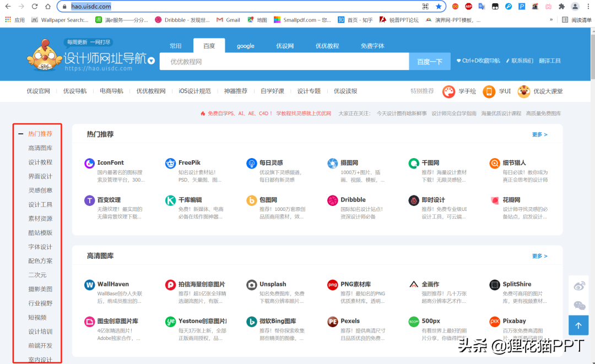Reload the page in Chrome
This screenshot has width=595, height=364.
click(x=35, y=7)
